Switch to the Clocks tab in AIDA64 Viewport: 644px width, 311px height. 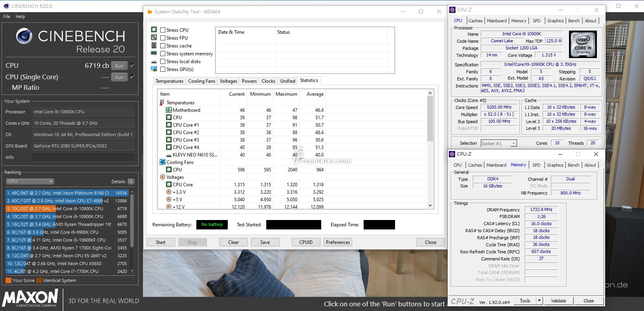tap(268, 81)
